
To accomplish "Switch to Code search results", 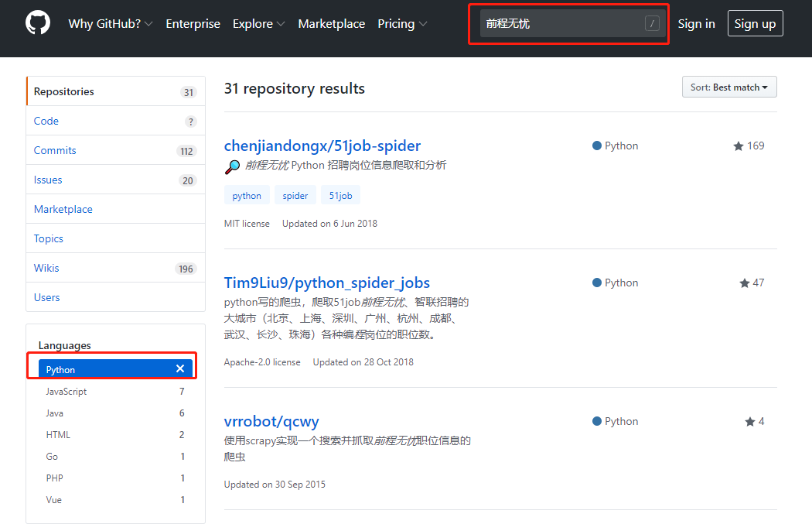I will click(115, 121).
